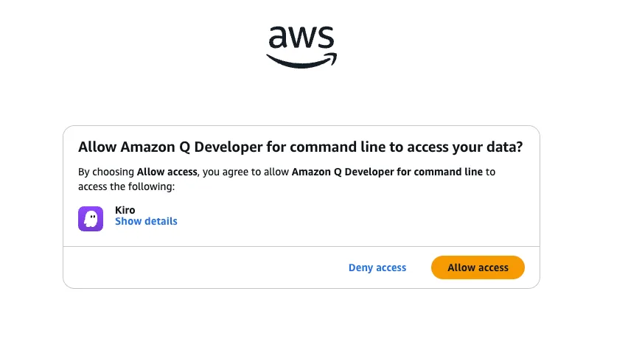Click bold 'Amazon Q Developer for command line' in description
The height and width of the screenshot is (364, 642).
(x=387, y=172)
